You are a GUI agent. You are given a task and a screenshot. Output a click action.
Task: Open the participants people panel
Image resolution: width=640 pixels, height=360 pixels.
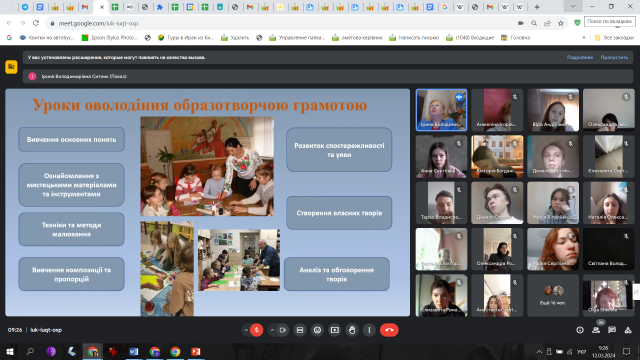click(x=596, y=330)
